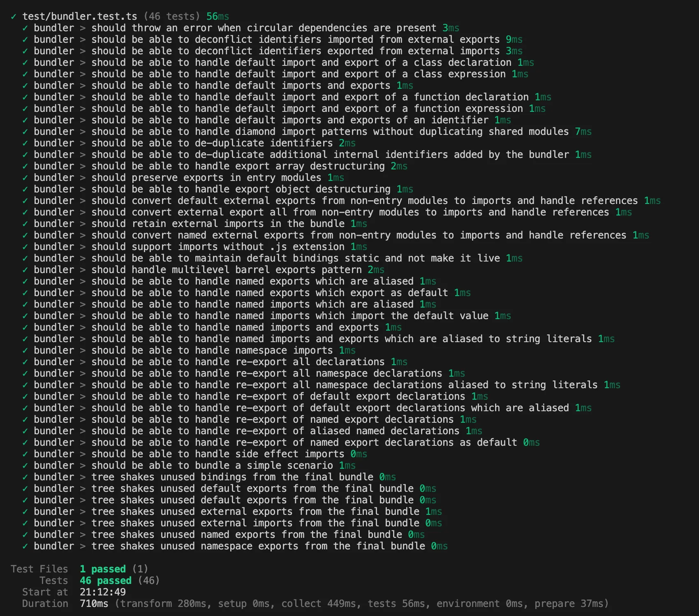Click 'named exports which are aliased' line
699x616 pixels.
pyautogui.click(x=229, y=281)
